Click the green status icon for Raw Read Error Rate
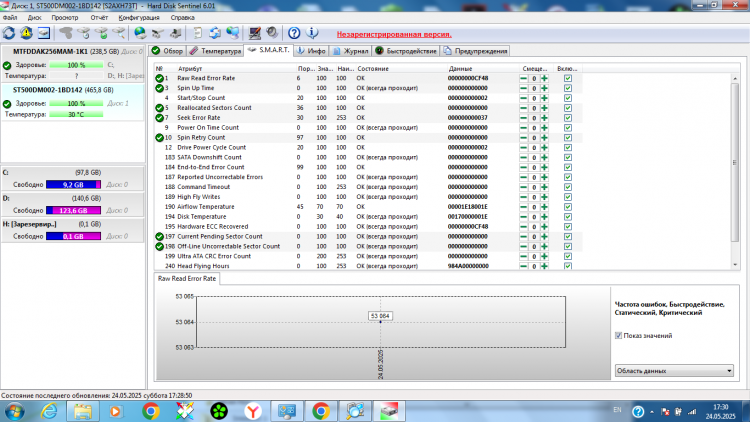The height and width of the screenshot is (422, 750). [159, 78]
